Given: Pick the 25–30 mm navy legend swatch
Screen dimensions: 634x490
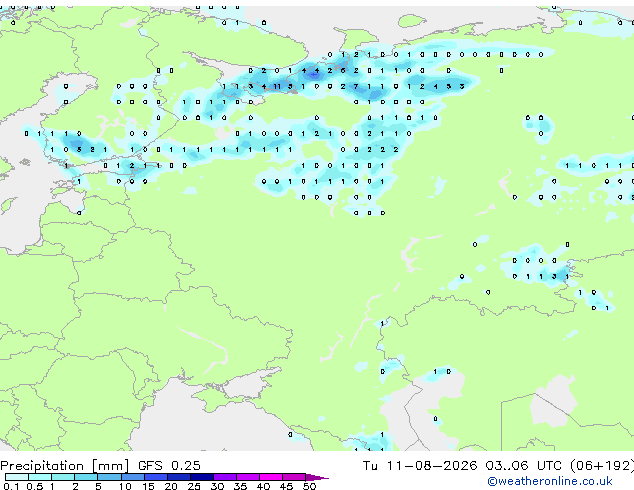Looking at the screenshot, I should pos(201,477).
